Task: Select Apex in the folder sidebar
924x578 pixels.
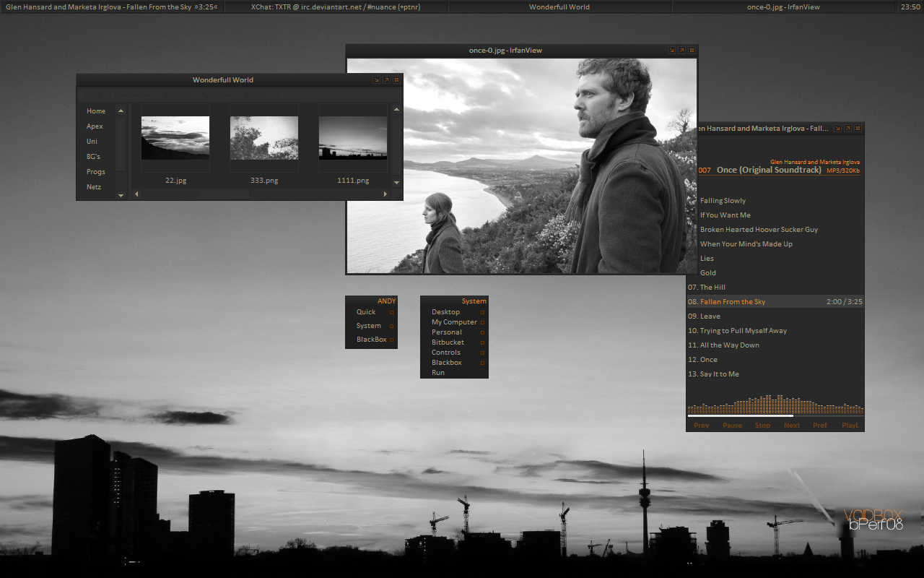Action: (95, 126)
